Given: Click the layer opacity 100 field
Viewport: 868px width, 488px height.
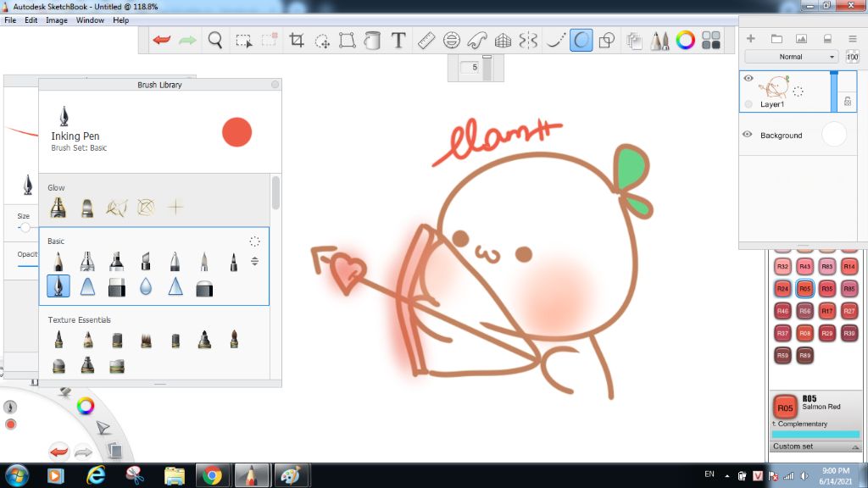Looking at the screenshot, I should [x=852, y=57].
